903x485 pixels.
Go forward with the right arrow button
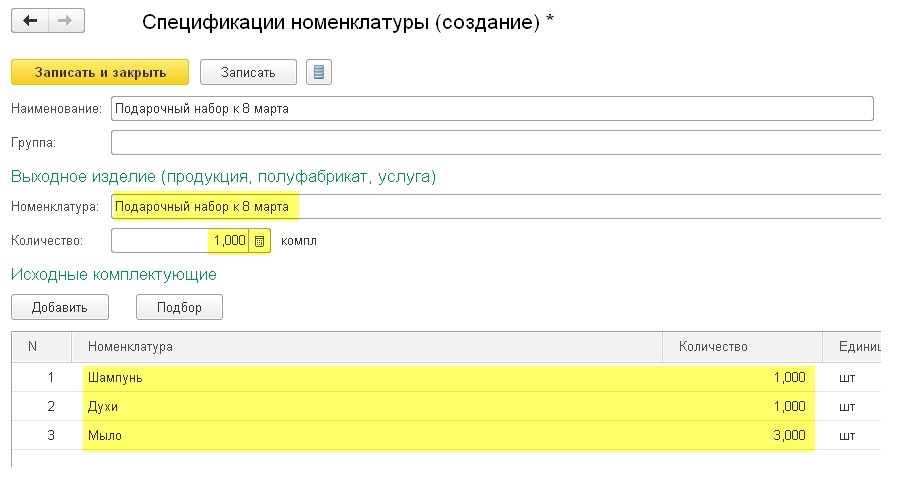(x=66, y=21)
